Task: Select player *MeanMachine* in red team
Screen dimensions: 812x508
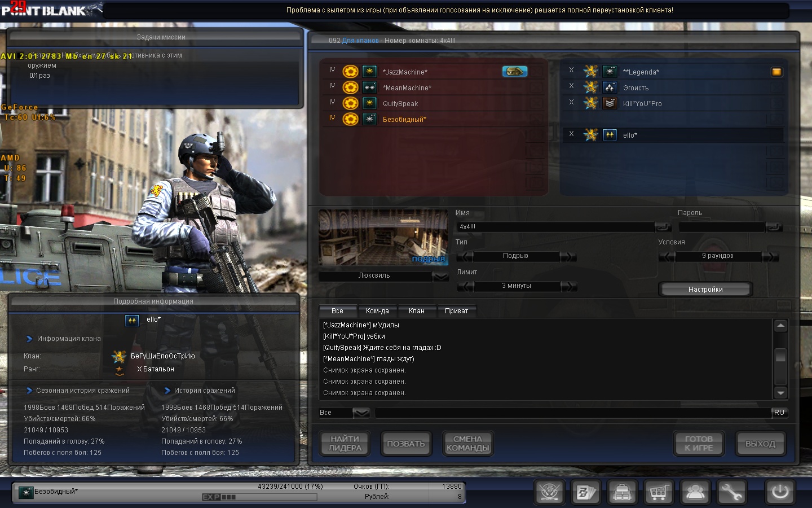Action: (x=434, y=87)
